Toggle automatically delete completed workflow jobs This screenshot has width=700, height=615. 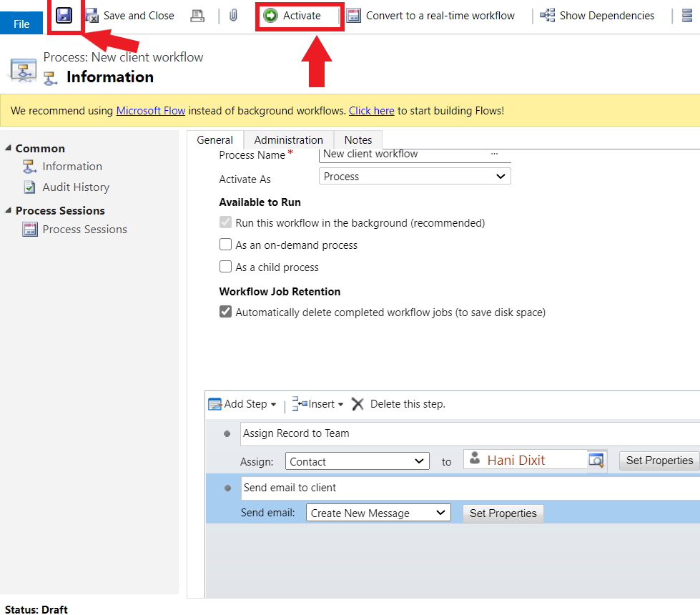[226, 313]
